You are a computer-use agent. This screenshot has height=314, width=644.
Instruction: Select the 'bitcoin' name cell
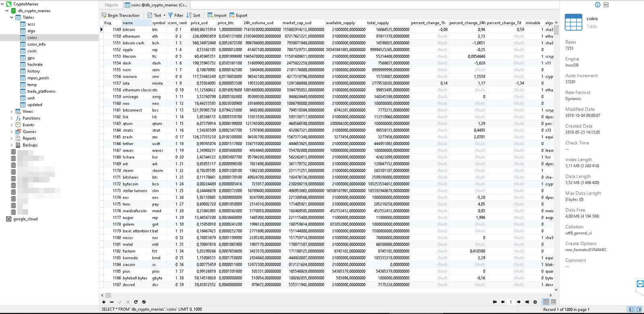136,29
